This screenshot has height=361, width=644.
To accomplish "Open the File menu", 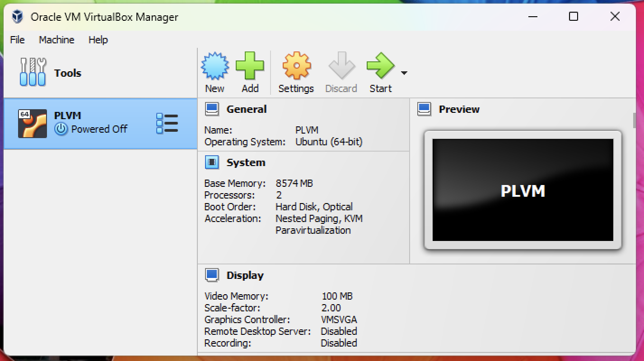I will pyautogui.click(x=17, y=40).
